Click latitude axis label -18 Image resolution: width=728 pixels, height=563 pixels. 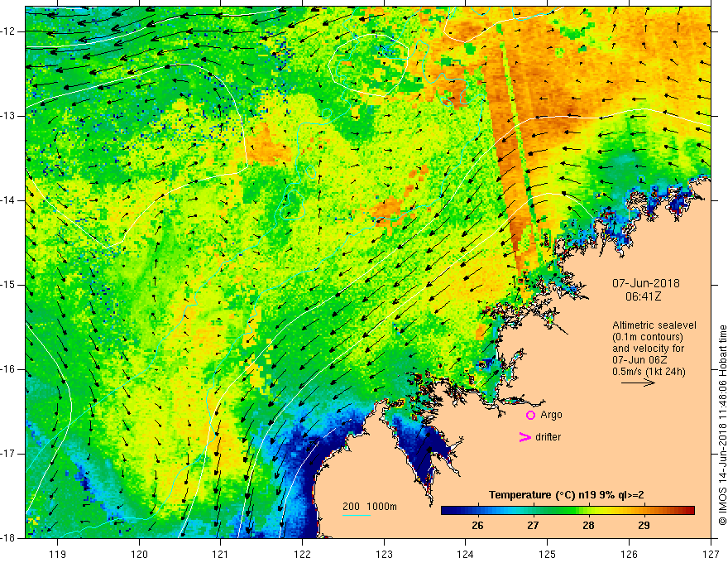coord(9,538)
